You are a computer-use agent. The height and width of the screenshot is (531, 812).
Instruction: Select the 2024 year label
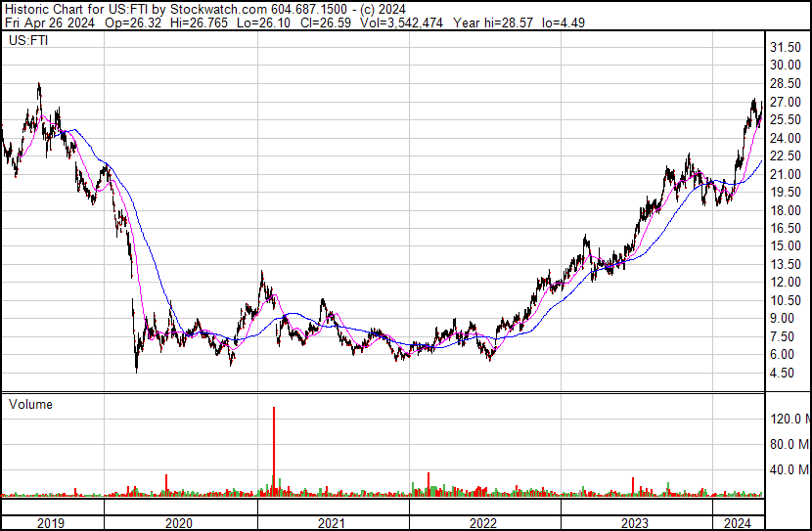point(737,523)
